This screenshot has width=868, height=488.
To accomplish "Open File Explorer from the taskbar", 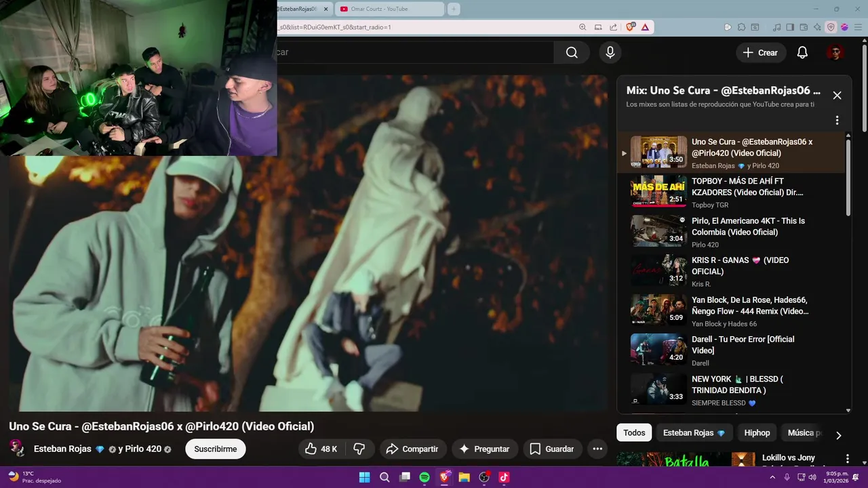I will pos(465,477).
